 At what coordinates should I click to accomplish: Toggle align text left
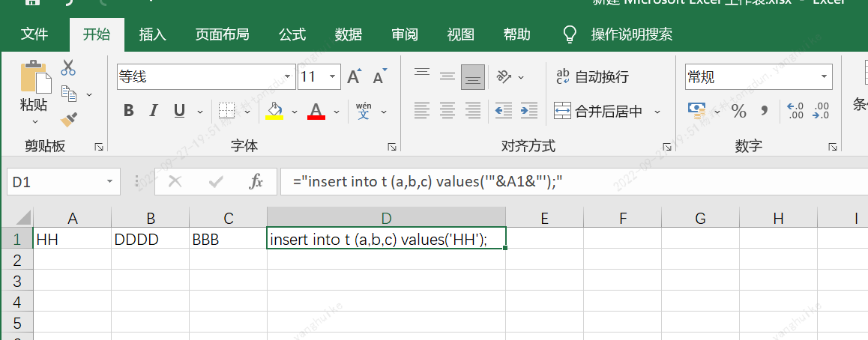tap(422, 111)
